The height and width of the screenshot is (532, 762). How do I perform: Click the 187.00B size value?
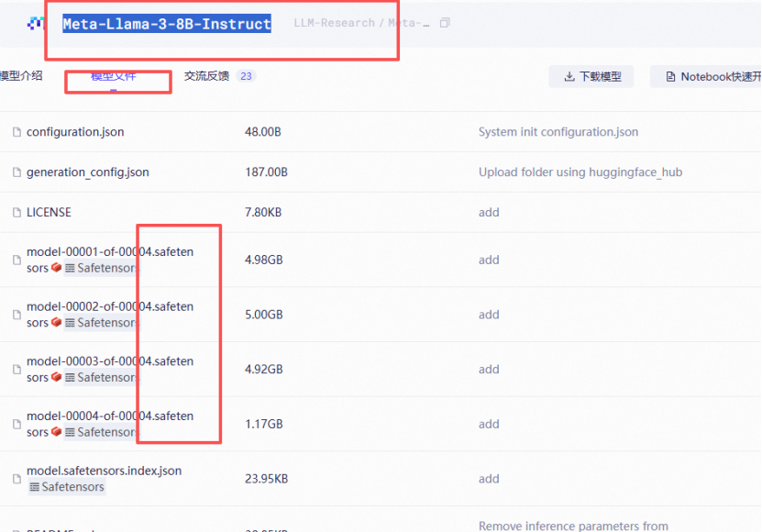point(266,172)
